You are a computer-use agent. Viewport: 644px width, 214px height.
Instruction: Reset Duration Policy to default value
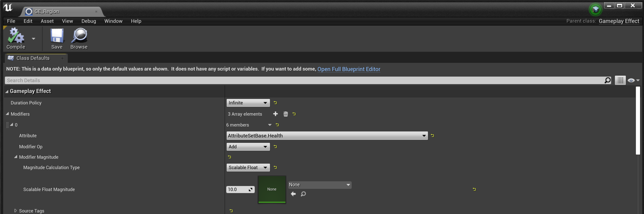click(275, 103)
